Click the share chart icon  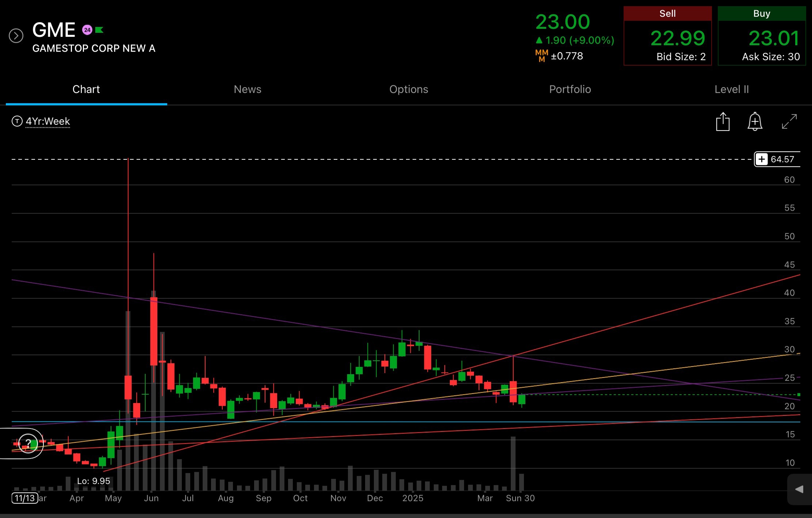point(723,122)
